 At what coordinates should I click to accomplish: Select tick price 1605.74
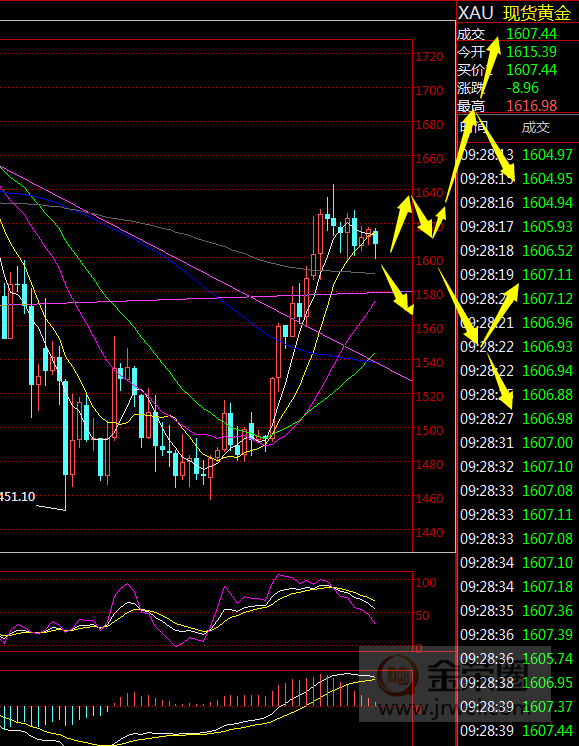(x=547, y=658)
